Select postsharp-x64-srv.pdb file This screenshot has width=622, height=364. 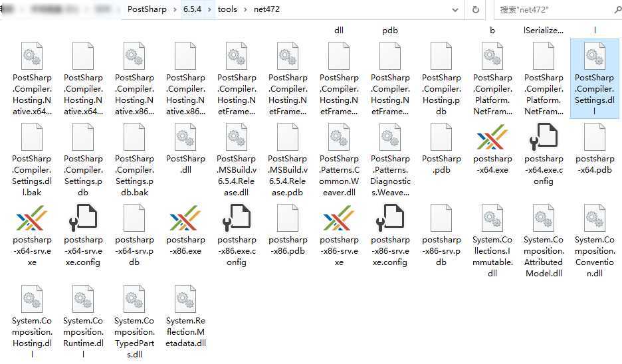click(134, 235)
